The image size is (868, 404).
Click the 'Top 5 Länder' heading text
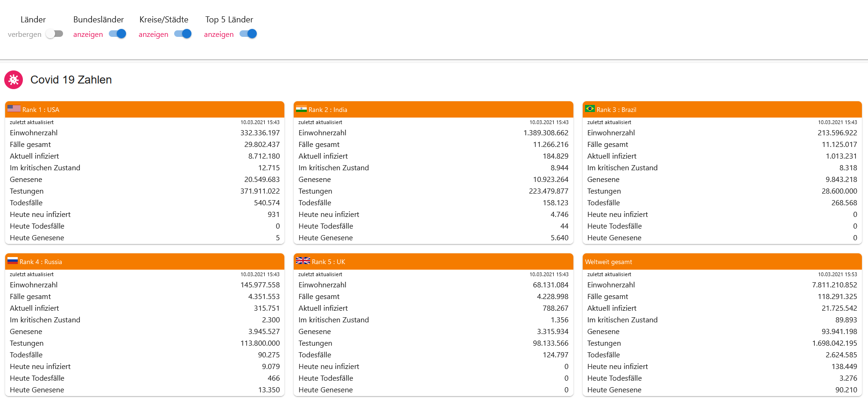tap(229, 20)
